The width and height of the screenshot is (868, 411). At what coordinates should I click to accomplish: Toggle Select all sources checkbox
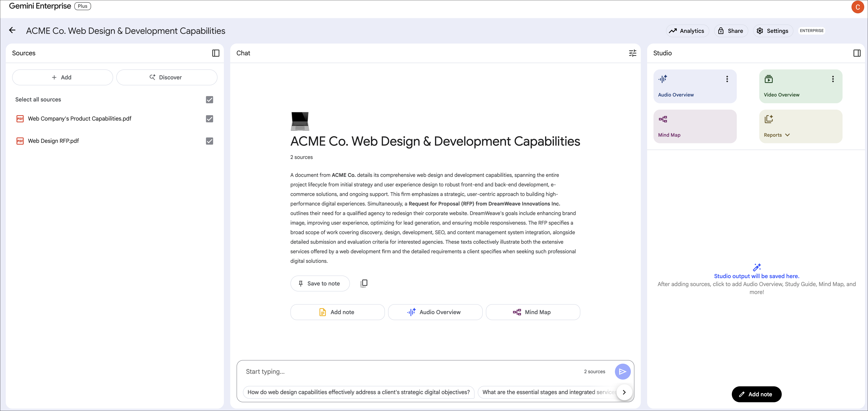(x=209, y=99)
